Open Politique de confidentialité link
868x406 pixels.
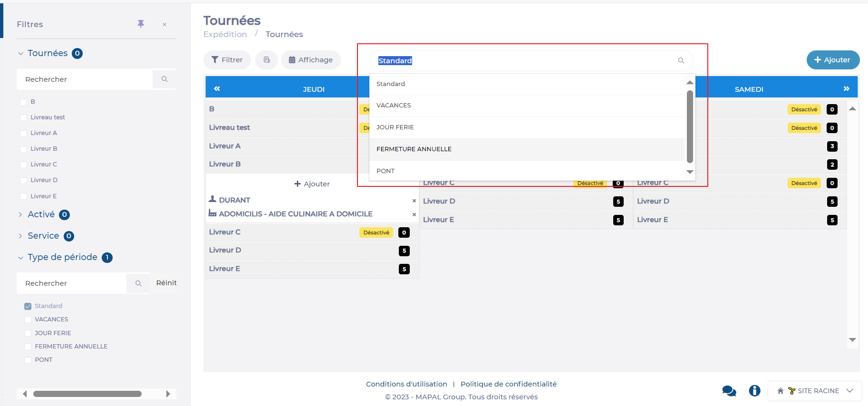(x=508, y=384)
